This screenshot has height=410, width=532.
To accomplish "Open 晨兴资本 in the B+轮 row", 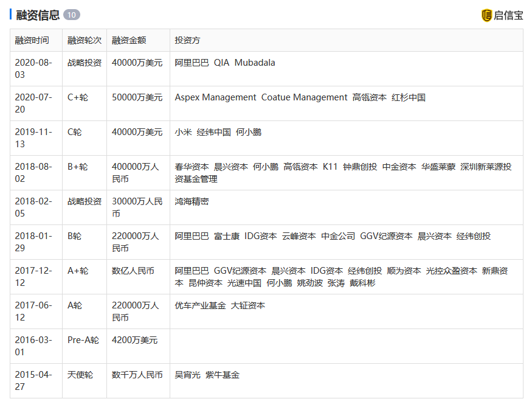I will (x=230, y=167).
